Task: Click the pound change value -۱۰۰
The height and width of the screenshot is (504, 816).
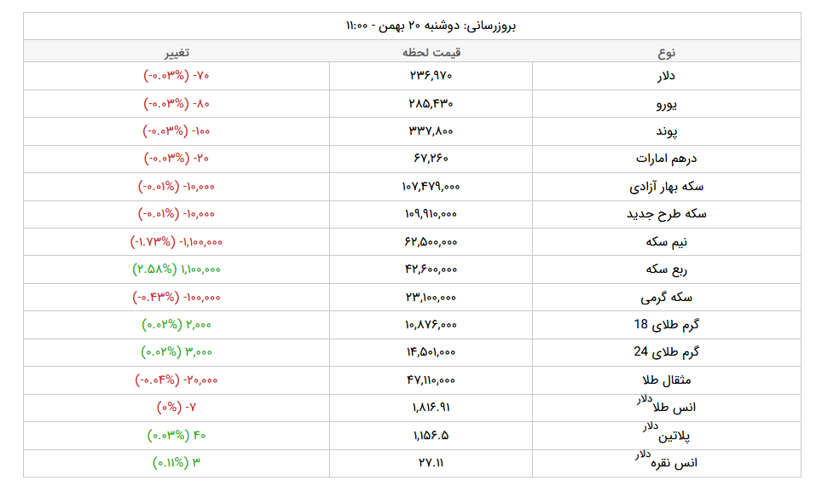Action: 201,131
